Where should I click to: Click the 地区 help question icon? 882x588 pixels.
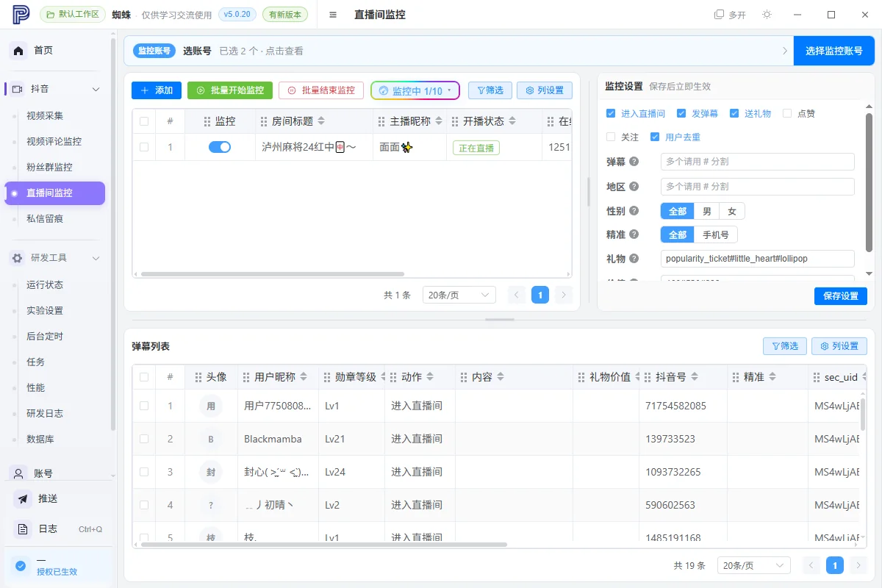click(634, 187)
